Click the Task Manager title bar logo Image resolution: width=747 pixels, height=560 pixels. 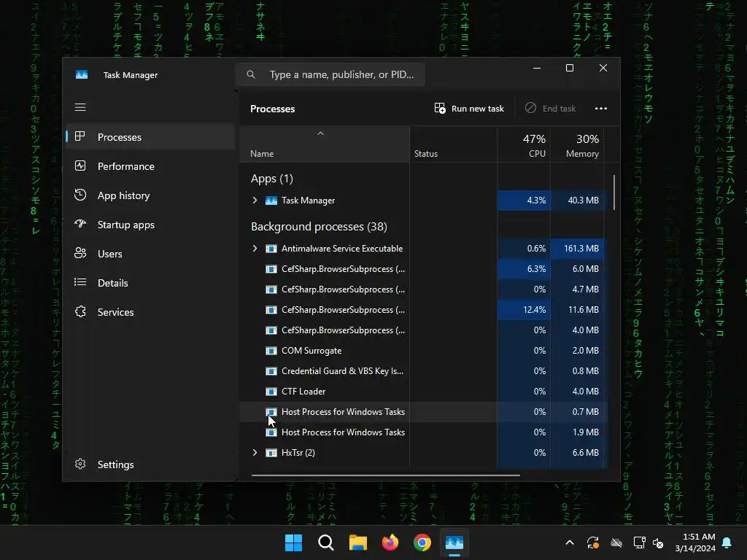82,75
